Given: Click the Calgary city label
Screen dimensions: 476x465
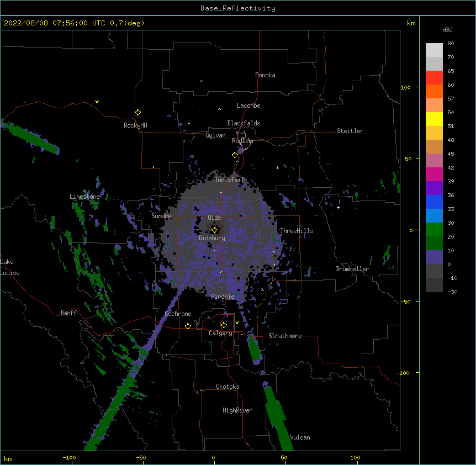Looking at the screenshot, I should (220, 333).
